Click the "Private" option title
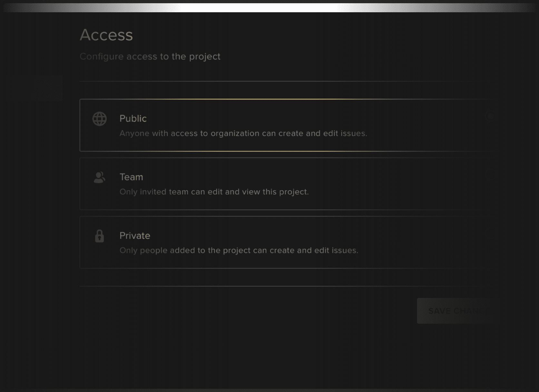Image resolution: width=539 pixels, height=392 pixels. (x=135, y=236)
